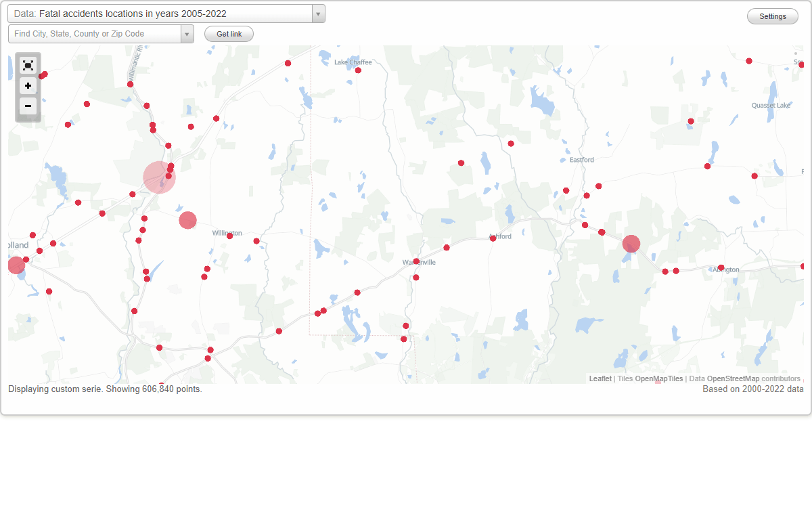812x522 pixels.
Task: Click the fullscreen toggle on the map
Action: coord(28,65)
